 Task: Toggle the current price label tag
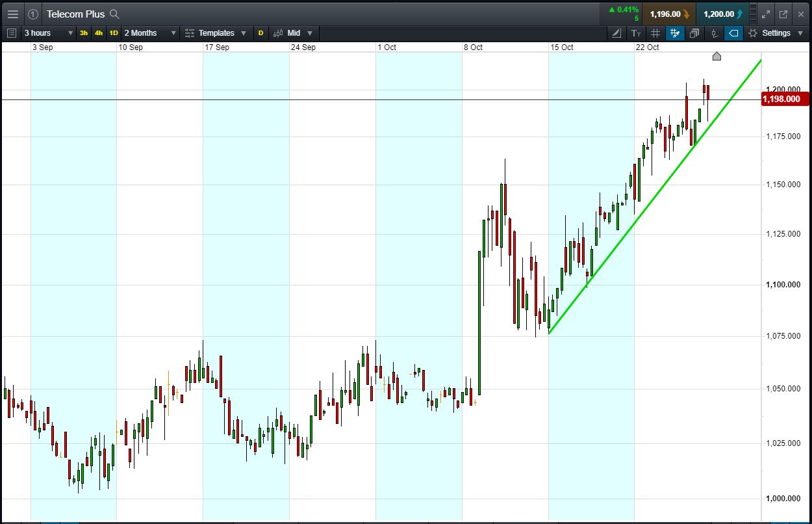pos(733,33)
